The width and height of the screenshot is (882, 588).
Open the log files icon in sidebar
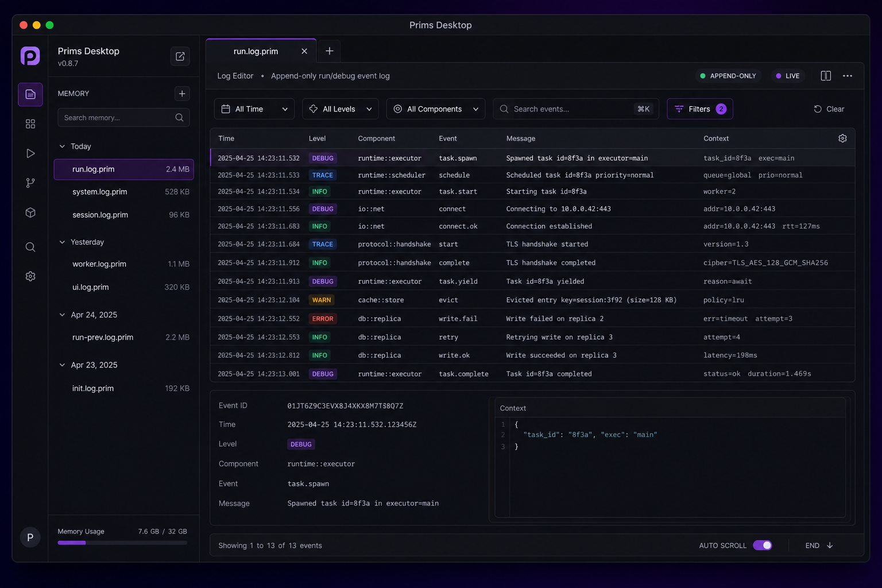click(x=30, y=94)
